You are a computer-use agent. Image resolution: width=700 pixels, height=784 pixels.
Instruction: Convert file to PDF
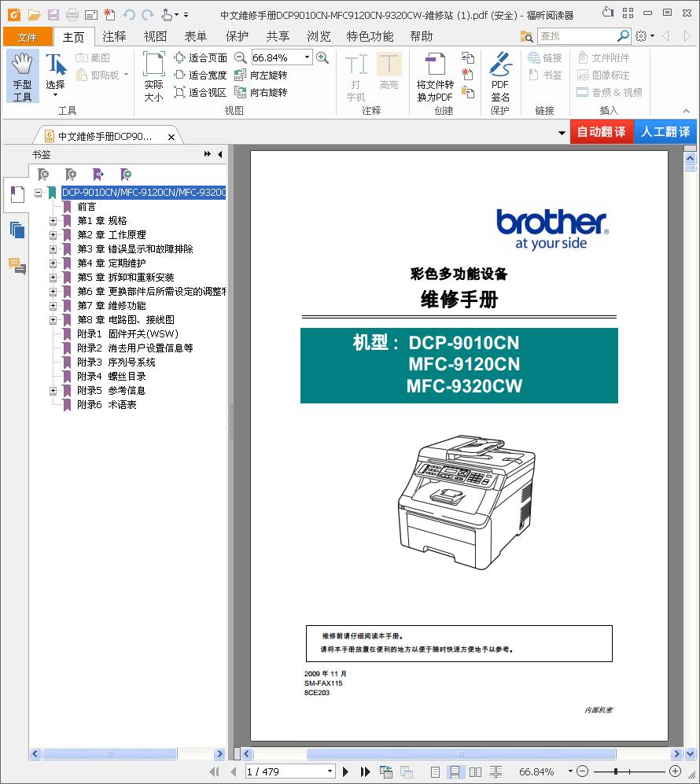(x=435, y=76)
